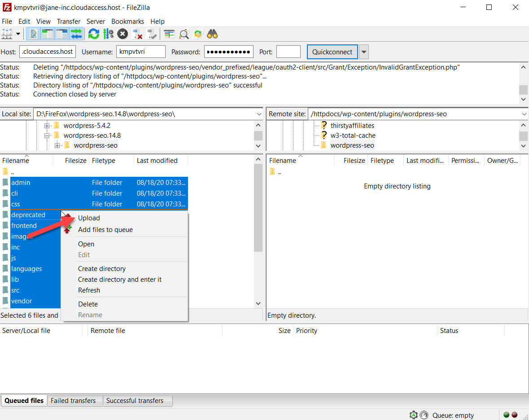
Task: Switch to Queued files tab
Action: 24,401
